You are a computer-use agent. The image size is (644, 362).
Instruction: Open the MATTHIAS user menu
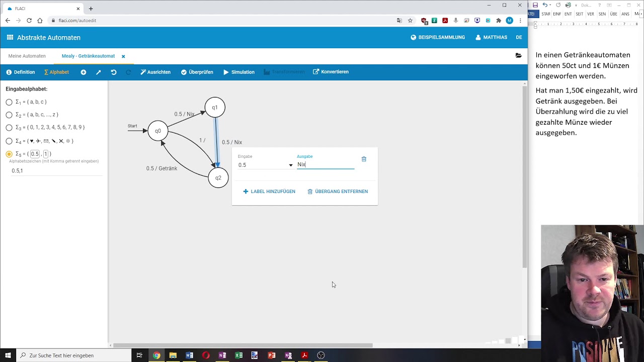[491, 38]
